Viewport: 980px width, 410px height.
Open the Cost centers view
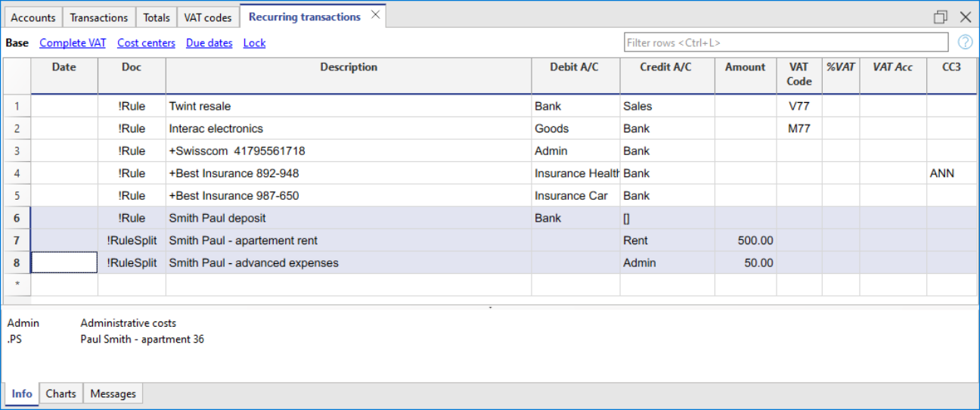pos(146,43)
